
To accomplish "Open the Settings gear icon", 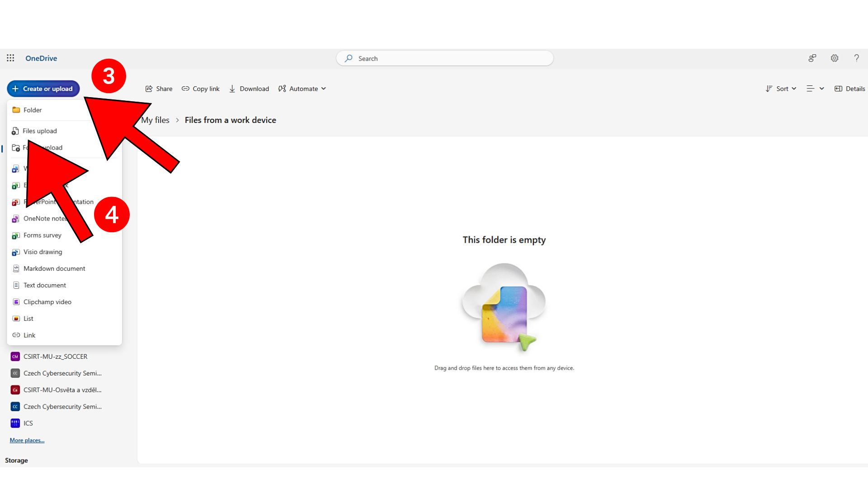I will pos(835,58).
